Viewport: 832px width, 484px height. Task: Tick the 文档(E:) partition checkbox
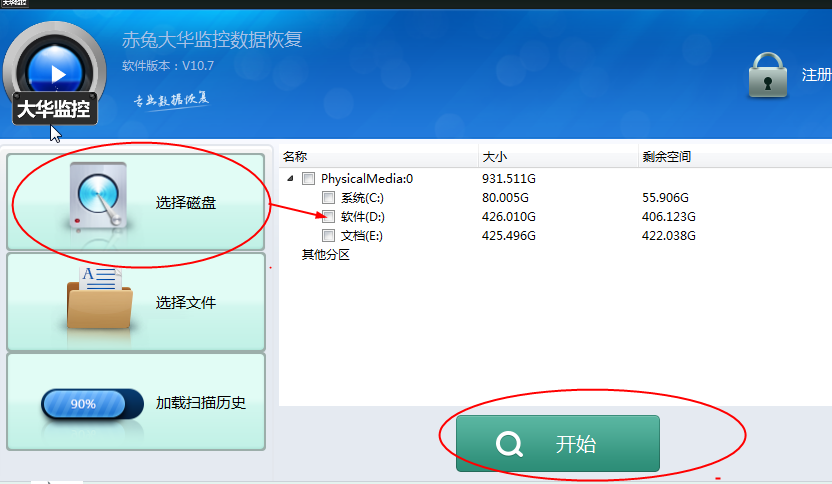[328, 236]
